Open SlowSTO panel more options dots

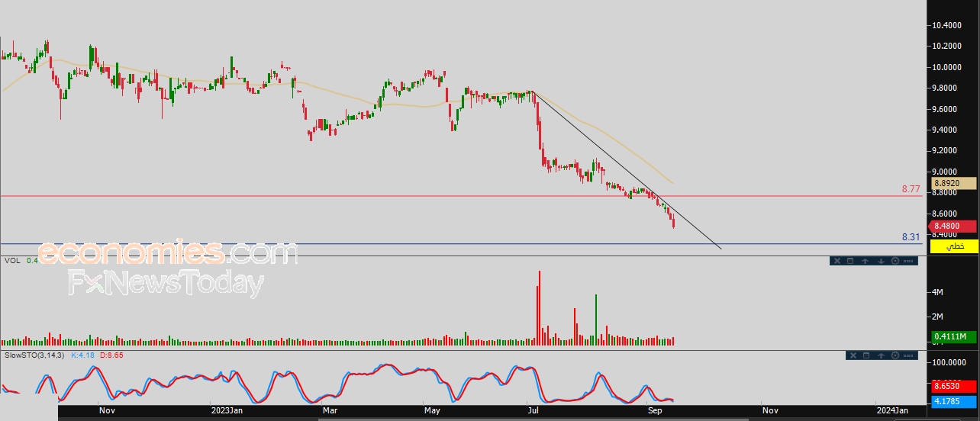[908, 355]
